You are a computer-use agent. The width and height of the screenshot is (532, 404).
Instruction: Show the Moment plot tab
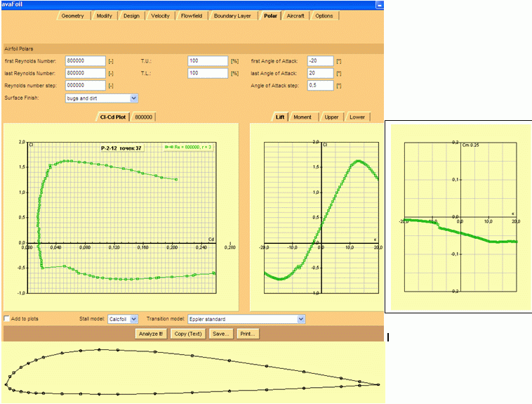[302, 117]
